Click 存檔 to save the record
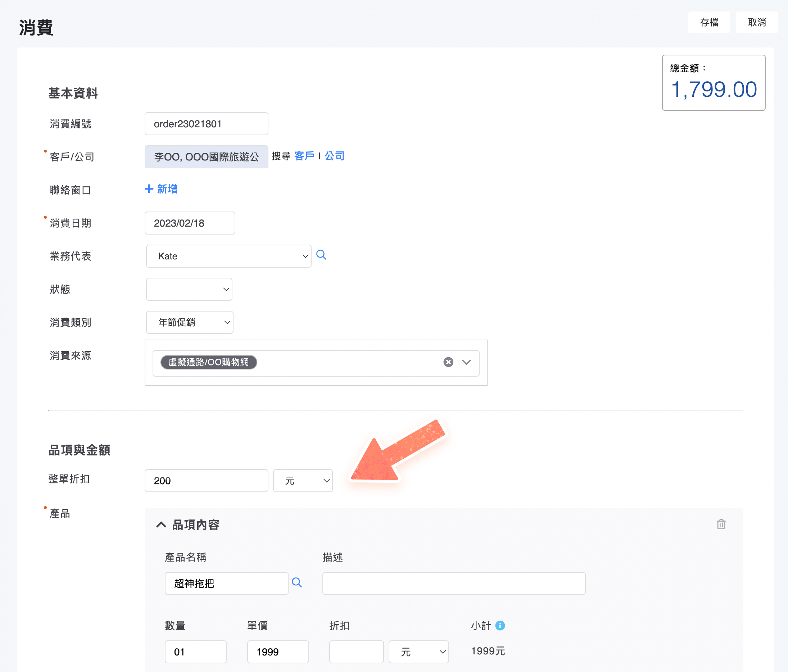The width and height of the screenshot is (788, 672). [x=709, y=22]
